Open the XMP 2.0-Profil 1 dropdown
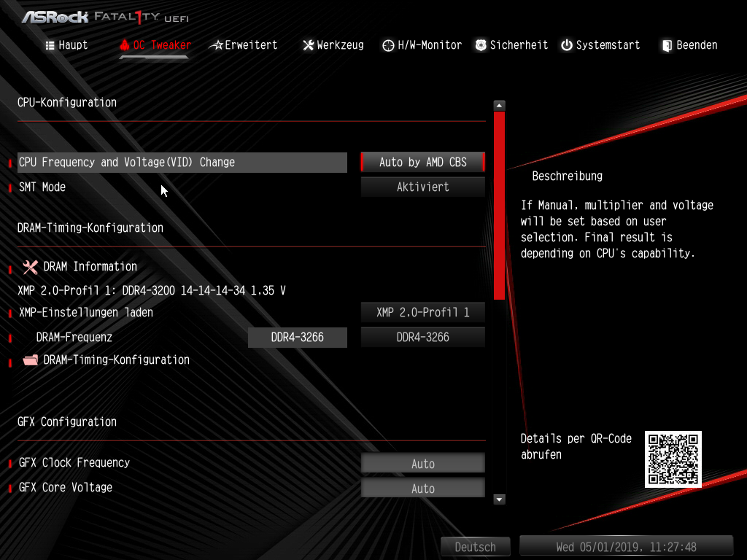The height and width of the screenshot is (560, 747). pos(423,313)
